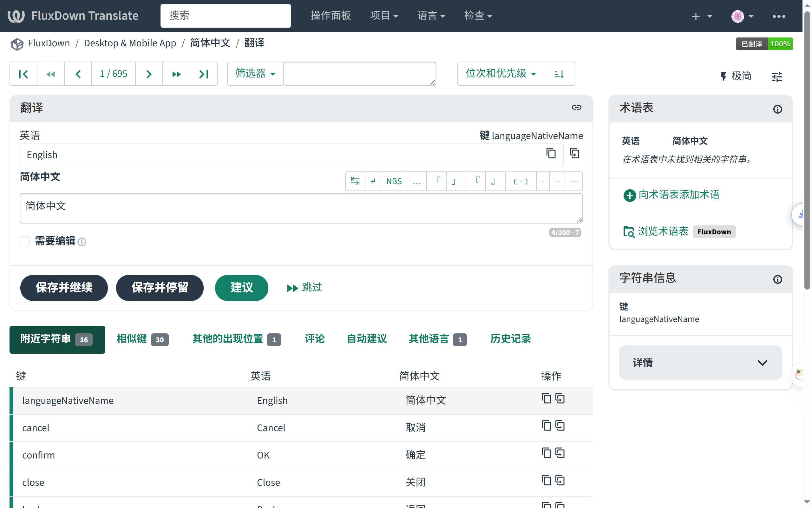
Task: Click translation textarea containing 简体中文
Action: point(301,208)
